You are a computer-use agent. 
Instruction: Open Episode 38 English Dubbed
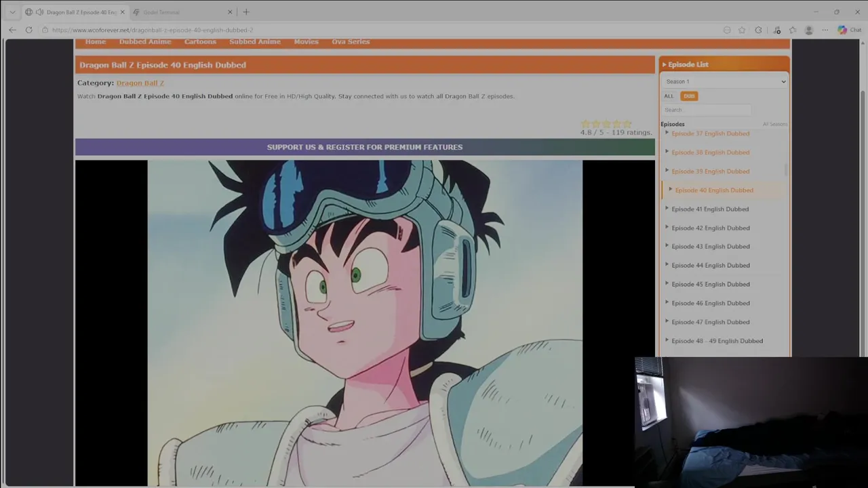710,152
